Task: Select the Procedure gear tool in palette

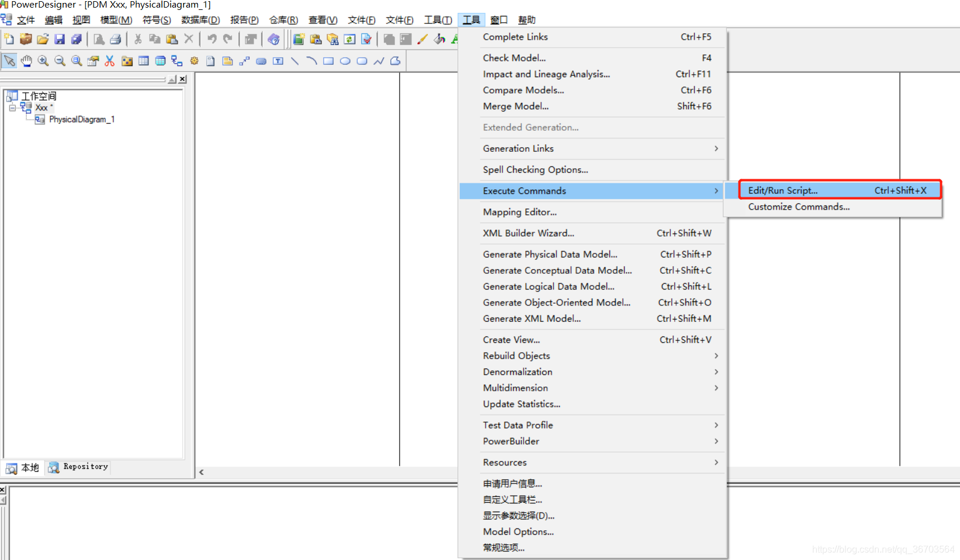Action: (x=194, y=61)
